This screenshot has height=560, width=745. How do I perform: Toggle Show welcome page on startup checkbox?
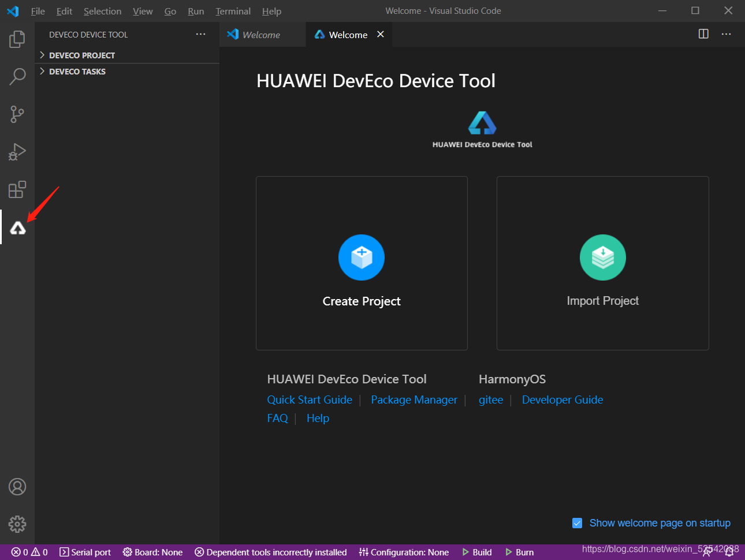[x=577, y=523]
